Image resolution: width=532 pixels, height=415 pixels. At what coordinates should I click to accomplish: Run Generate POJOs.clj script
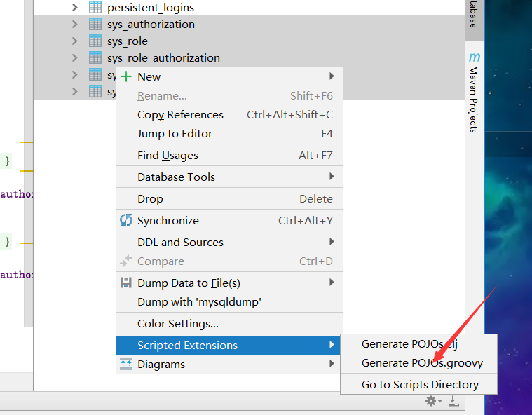418,344
